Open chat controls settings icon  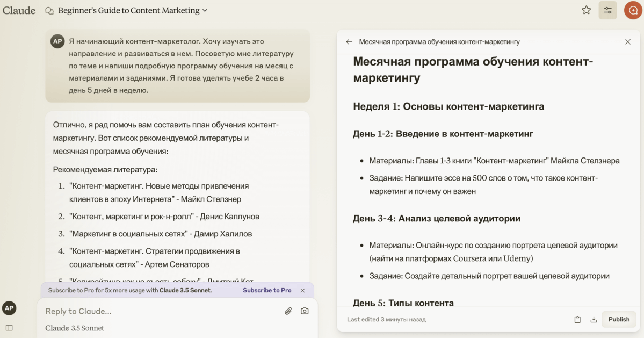(607, 10)
